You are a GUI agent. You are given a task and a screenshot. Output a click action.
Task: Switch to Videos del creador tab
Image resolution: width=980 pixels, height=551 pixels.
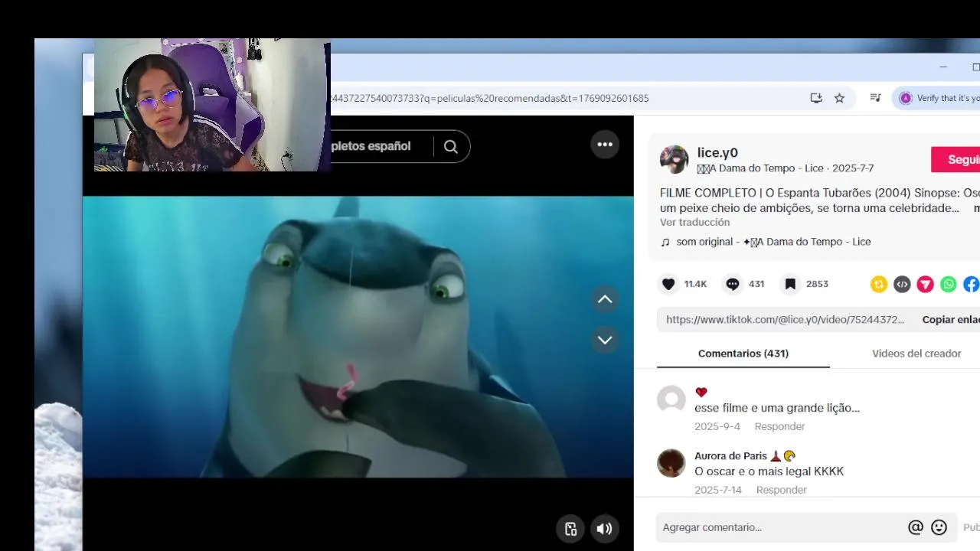click(x=916, y=354)
